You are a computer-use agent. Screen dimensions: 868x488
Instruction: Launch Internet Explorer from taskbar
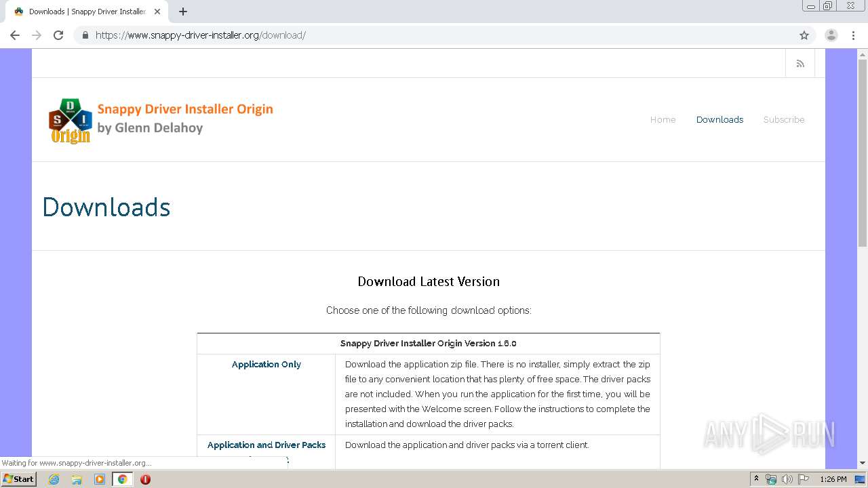(54, 479)
